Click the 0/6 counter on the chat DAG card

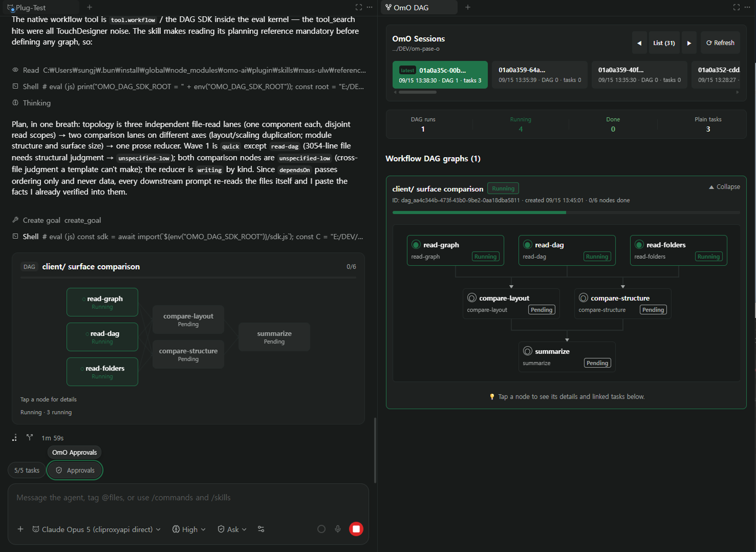pyautogui.click(x=351, y=267)
